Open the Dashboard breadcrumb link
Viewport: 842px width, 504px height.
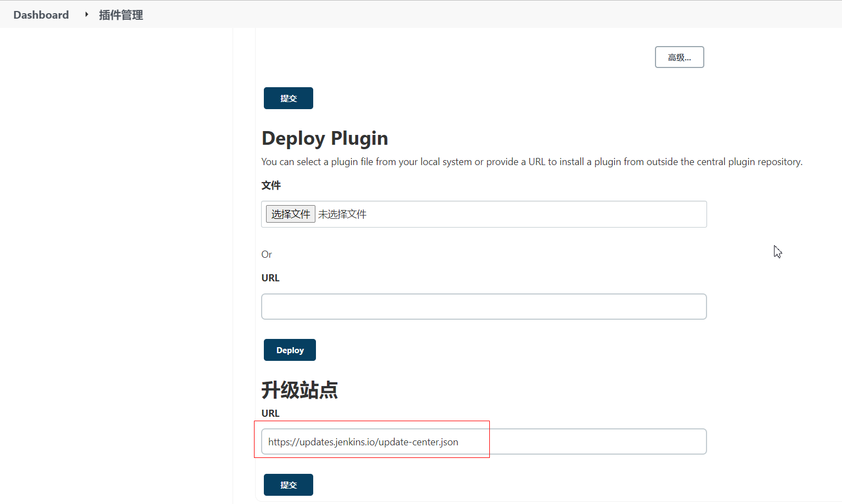(41, 15)
